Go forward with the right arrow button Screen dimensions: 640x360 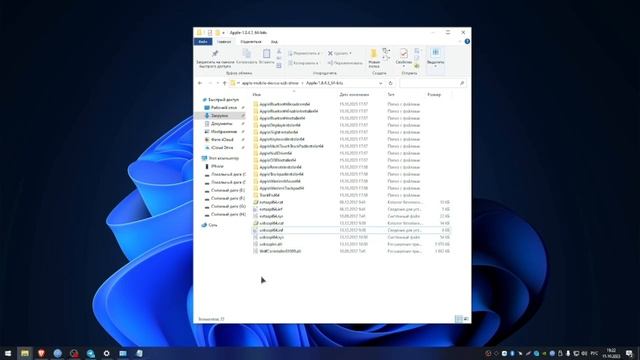(x=210, y=83)
